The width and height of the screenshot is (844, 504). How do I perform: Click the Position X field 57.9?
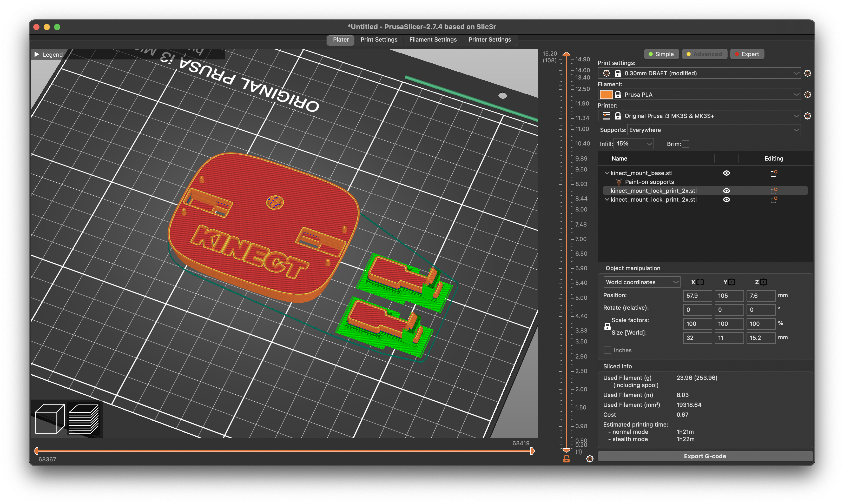697,296
